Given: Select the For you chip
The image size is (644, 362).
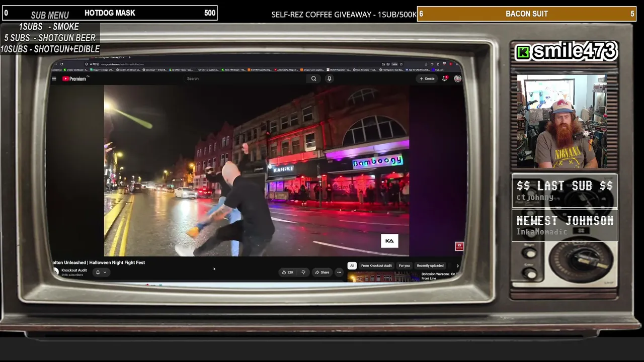Looking at the screenshot, I should click(x=404, y=265).
